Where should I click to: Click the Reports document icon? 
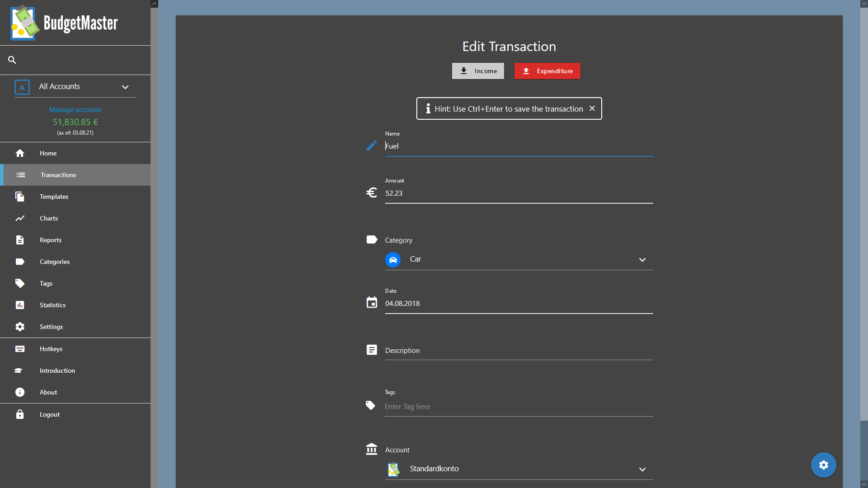(x=20, y=240)
